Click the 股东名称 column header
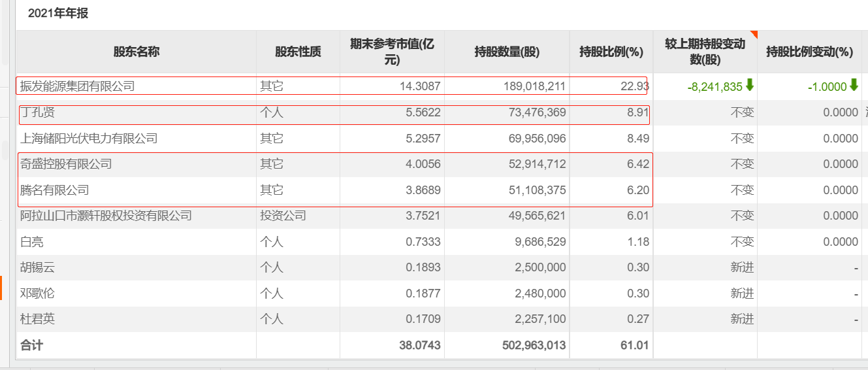Screen dimensions: 868x370 137,52
